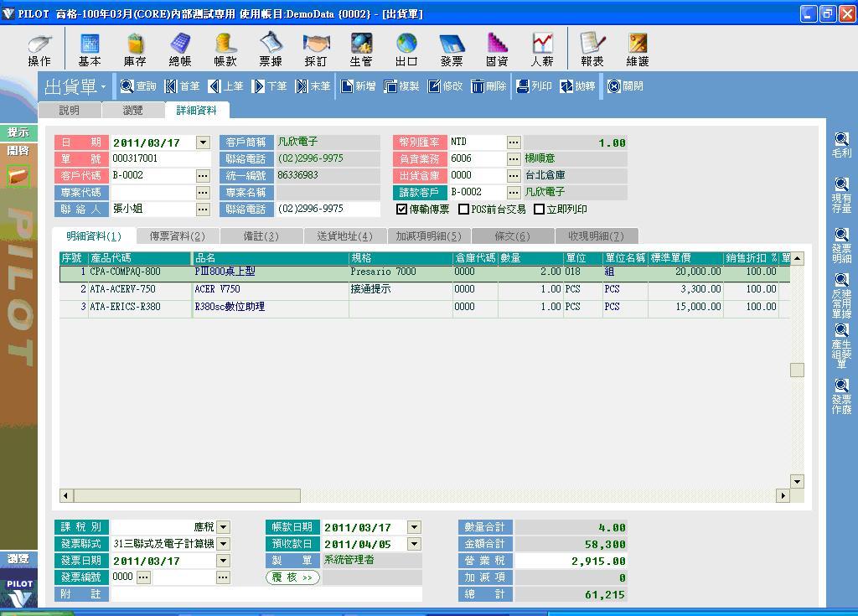Open the 帳款 accounts module

225,49
